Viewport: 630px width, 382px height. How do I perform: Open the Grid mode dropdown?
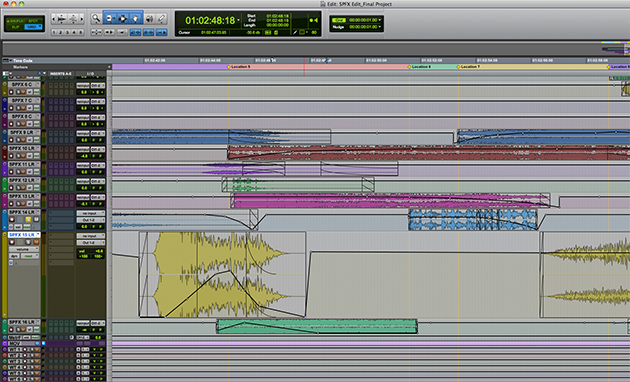tap(33, 27)
